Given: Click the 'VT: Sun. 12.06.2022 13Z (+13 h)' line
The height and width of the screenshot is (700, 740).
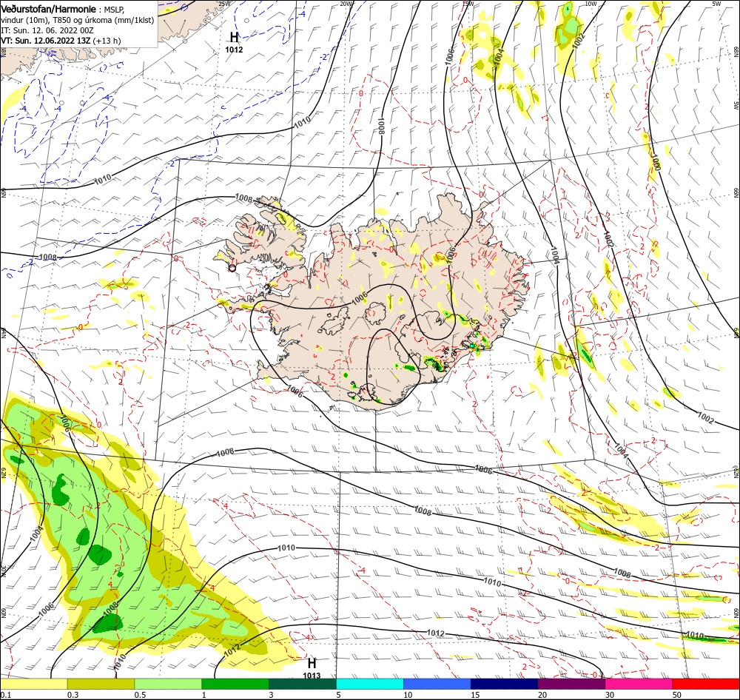Looking at the screenshot, I should 61,41.
